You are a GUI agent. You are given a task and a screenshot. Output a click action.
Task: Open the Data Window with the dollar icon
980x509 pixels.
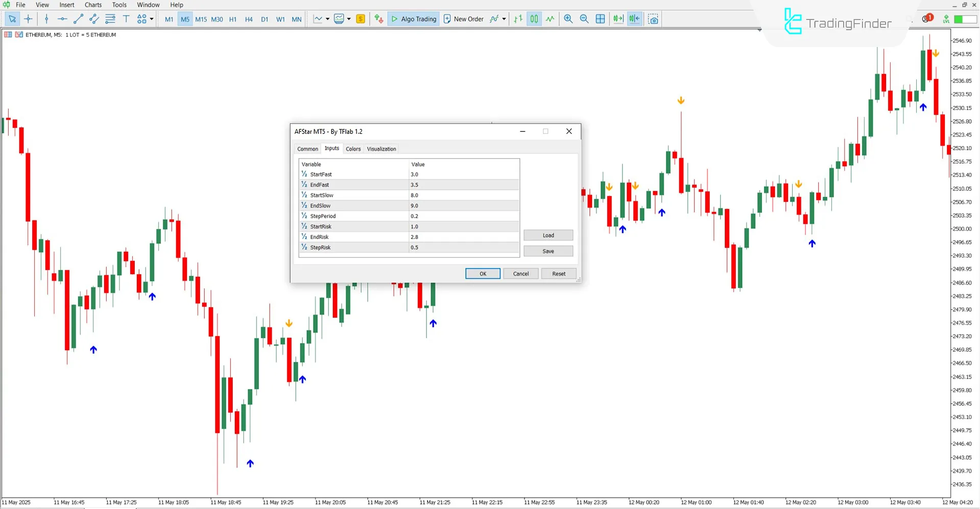pyautogui.click(x=361, y=19)
